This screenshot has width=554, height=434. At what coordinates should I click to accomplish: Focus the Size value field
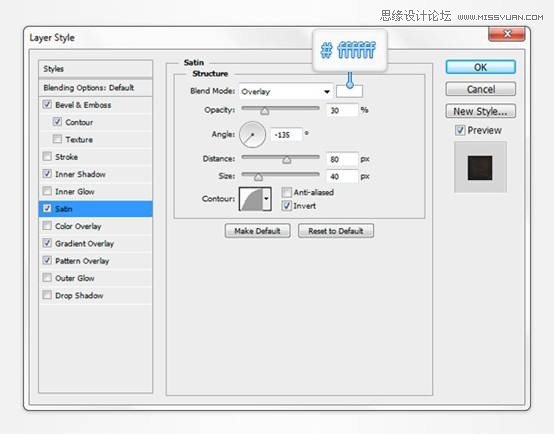342,176
